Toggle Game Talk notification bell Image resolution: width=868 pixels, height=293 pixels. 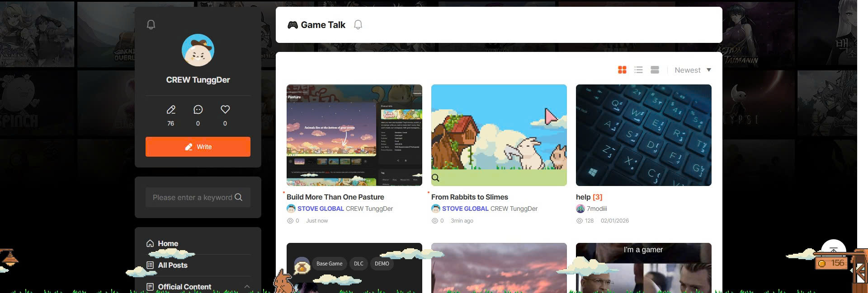(358, 25)
